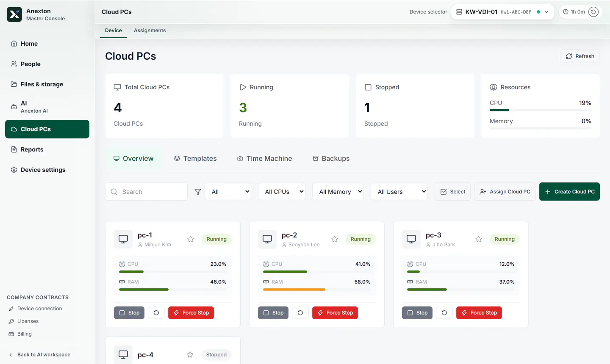Restart pc-3 using the circular arrow icon
The height and width of the screenshot is (364, 610).
tap(444, 313)
